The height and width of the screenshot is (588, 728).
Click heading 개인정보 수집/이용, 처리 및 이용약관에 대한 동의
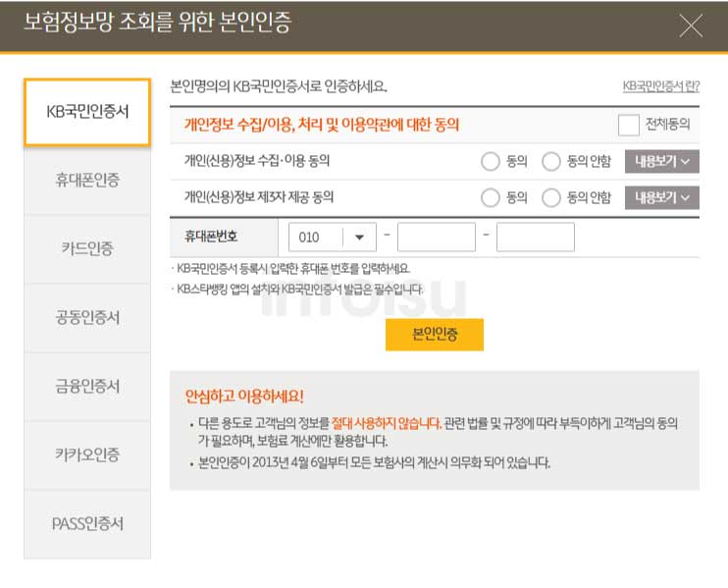tap(321, 125)
